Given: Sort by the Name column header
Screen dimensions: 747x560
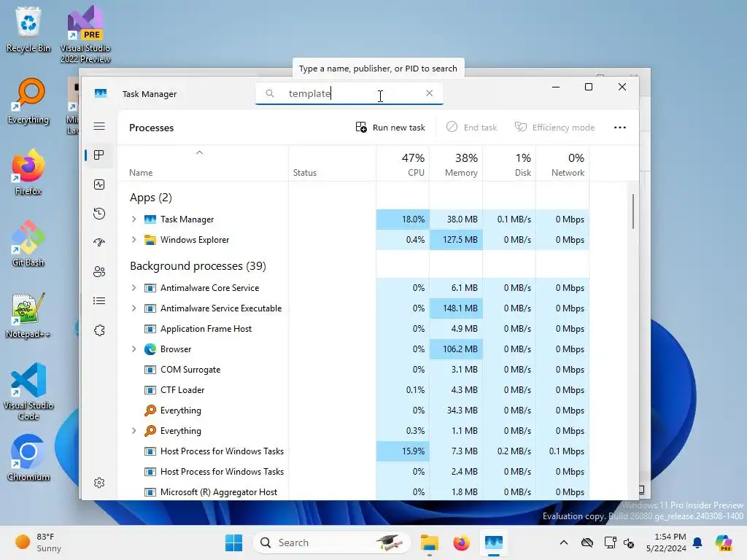Looking at the screenshot, I should [x=203, y=163].
